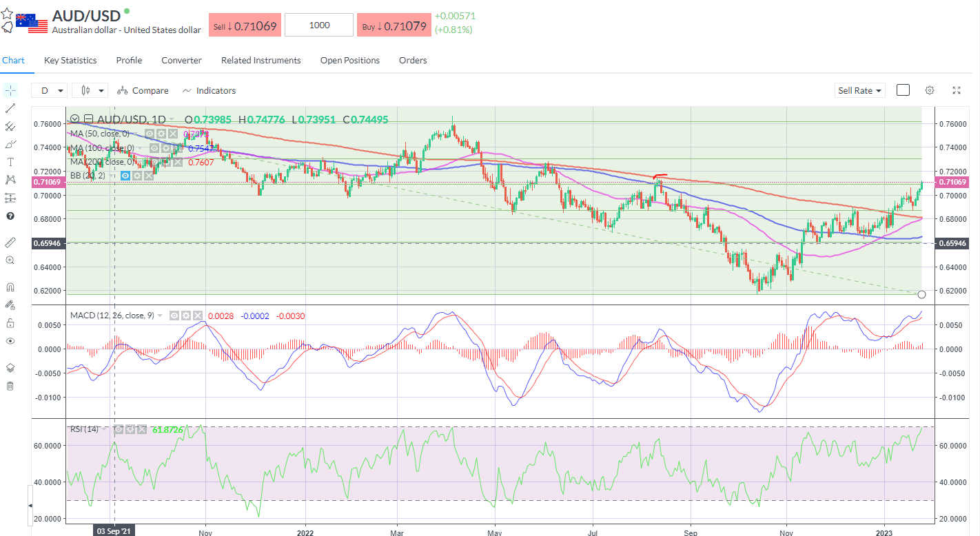Activate the magnet snap tool
980x536 pixels.
point(10,287)
